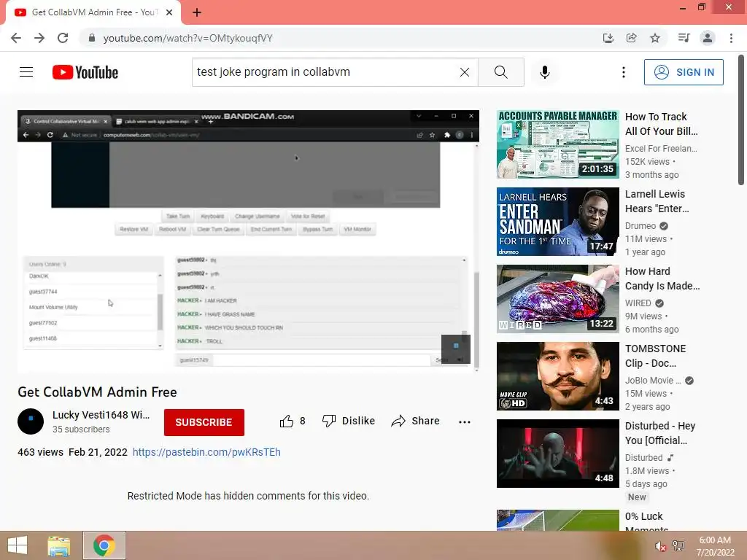This screenshot has width=747, height=560.
Task: Open the TOMBSTONE clip thumbnail
Action: pos(558,376)
